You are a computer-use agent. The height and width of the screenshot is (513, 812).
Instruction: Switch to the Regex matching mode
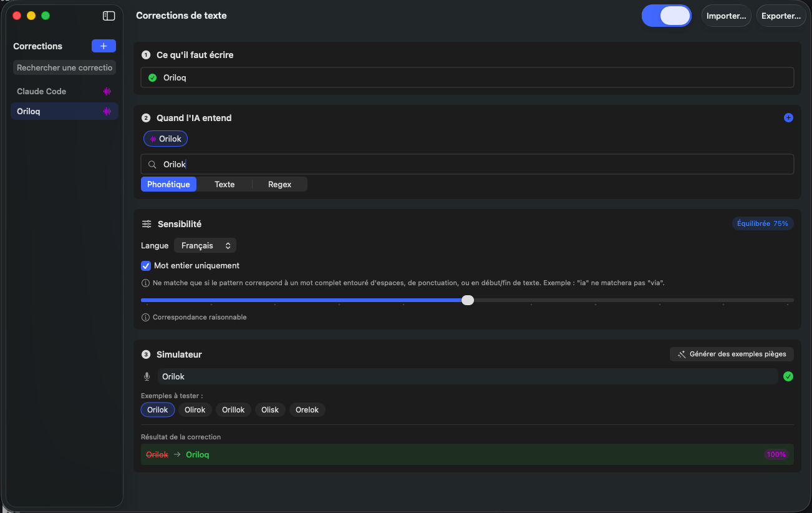[280, 184]
